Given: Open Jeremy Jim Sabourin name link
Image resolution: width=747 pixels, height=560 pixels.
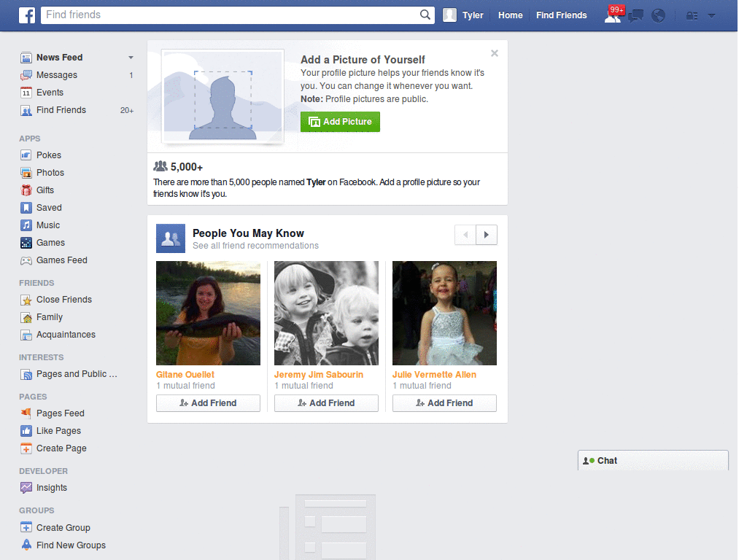Looking at the screenshot, I should coord(319,375).
